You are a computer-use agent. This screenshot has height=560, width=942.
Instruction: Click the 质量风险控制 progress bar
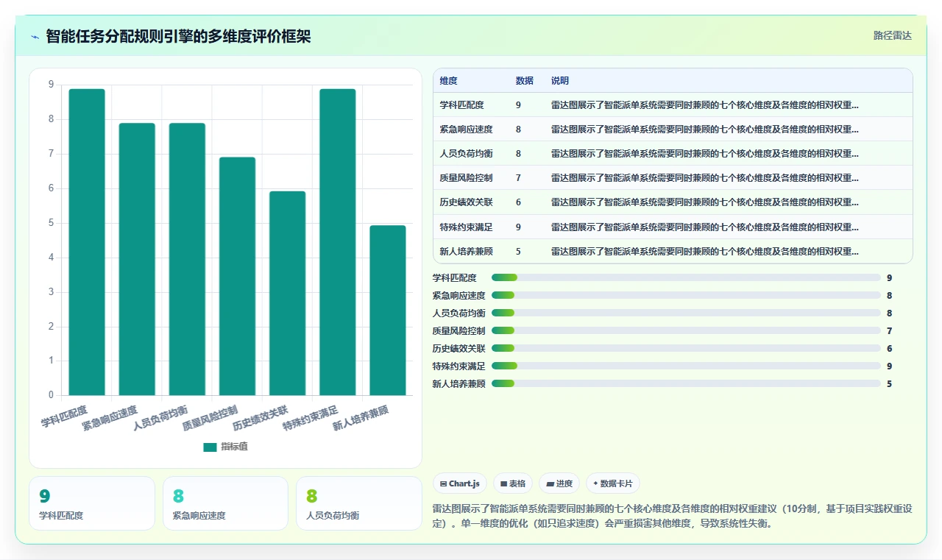click(x=686, y=330)
